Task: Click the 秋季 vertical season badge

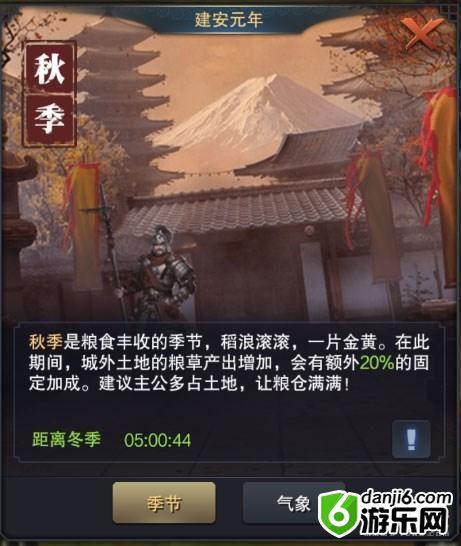Action: click(x=50, y=94)
